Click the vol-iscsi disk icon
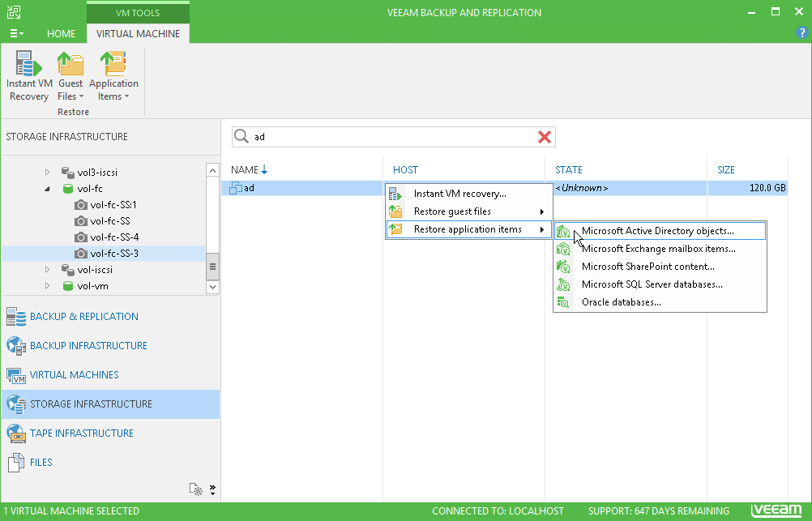The height and width of the screenshot is (521, 812). [68, 270]
